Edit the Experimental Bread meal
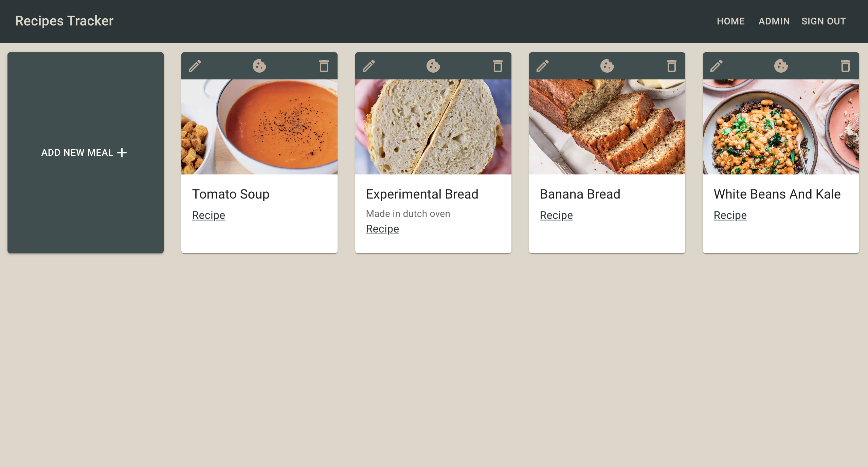 [x=369, y=66]
